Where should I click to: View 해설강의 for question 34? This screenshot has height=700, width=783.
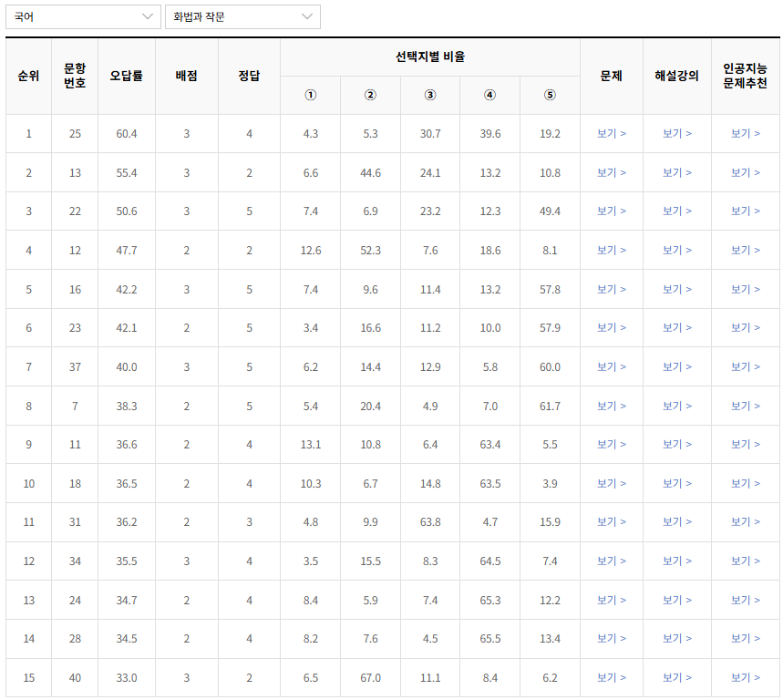click(677, 561)
